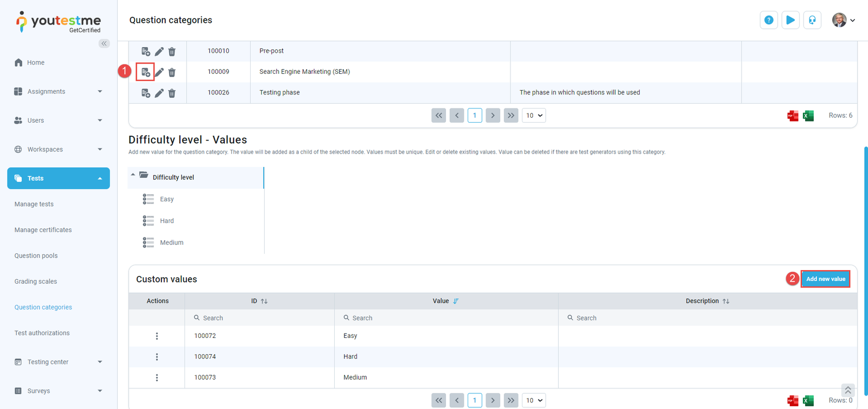Click the Add new value button
The height and width of the screenshot is (409, 868).
[825, 279]
